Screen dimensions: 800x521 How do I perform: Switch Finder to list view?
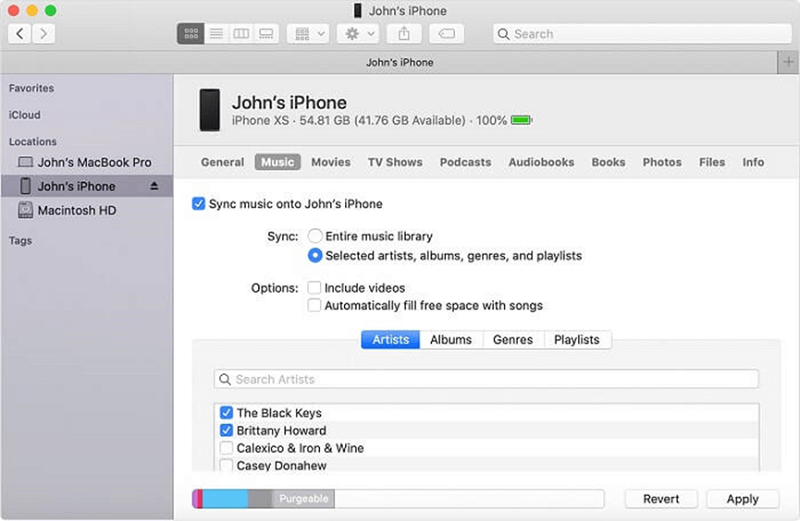point(216,34)
